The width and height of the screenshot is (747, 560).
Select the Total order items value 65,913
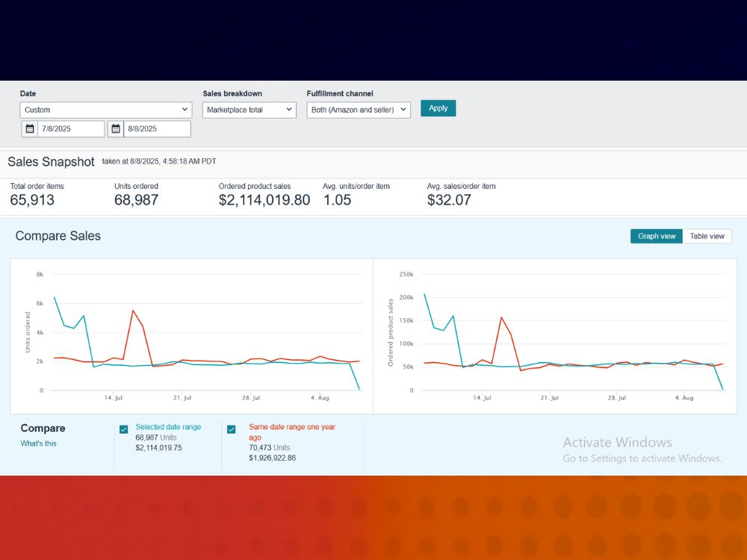32,200
